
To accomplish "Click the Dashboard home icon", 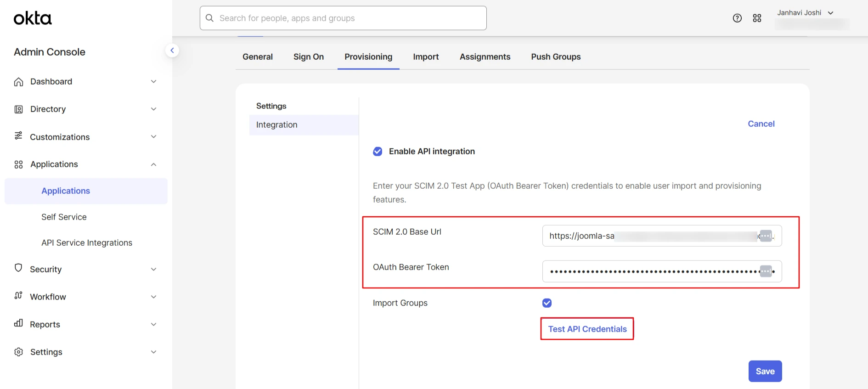I will (18, 82).
